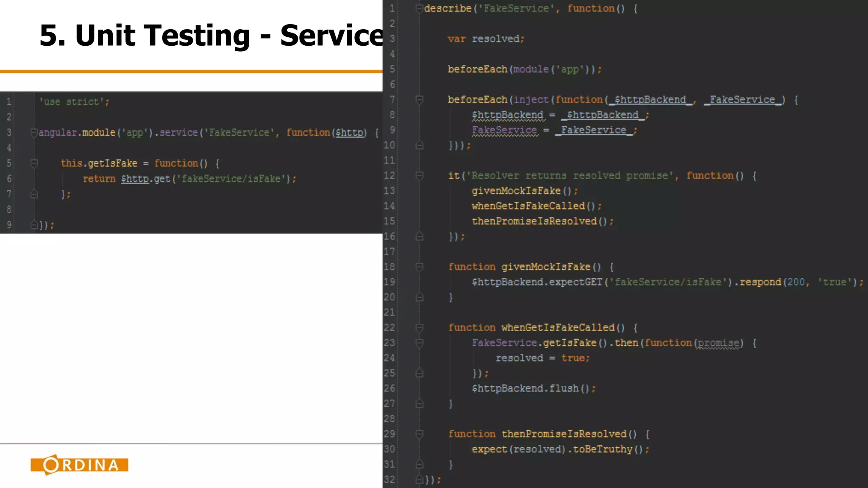Click the number 200 on line 19

coord(796,282)
